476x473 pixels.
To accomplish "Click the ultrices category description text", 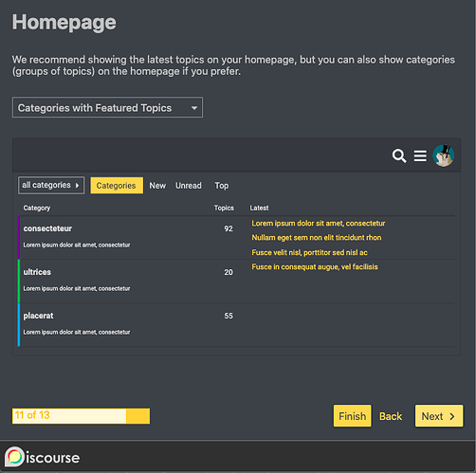I will pyautogui.click(x=77, y=288).
